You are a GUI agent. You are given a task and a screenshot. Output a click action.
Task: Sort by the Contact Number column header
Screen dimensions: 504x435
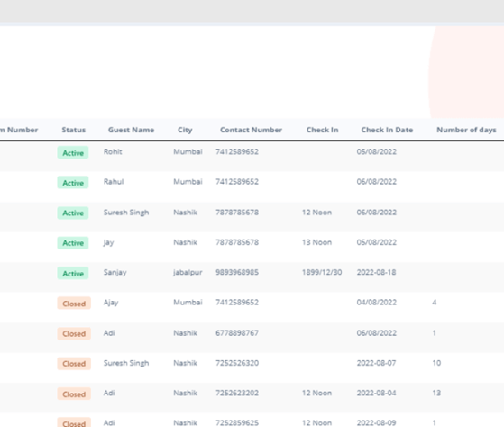pyautogui.click(x=251, y=130)
